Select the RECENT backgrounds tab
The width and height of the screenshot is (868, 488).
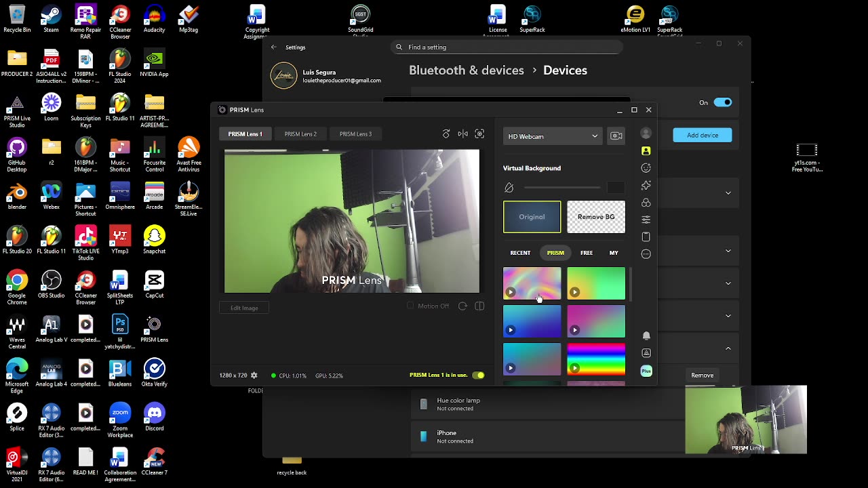coord(520,253)
